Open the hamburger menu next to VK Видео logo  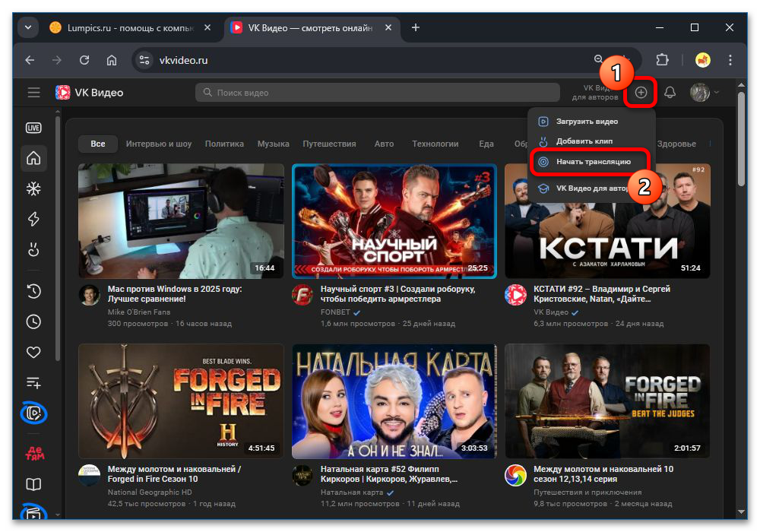(34, 92)
